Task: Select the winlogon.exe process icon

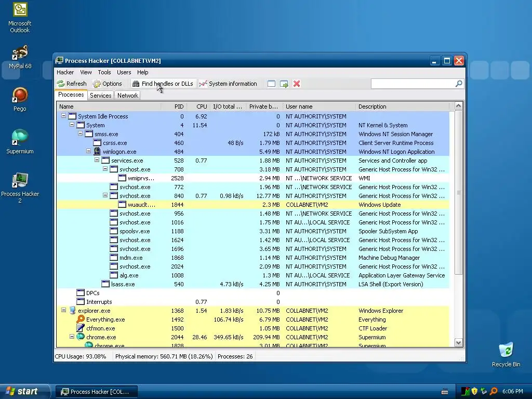Action: click(97, 151)
